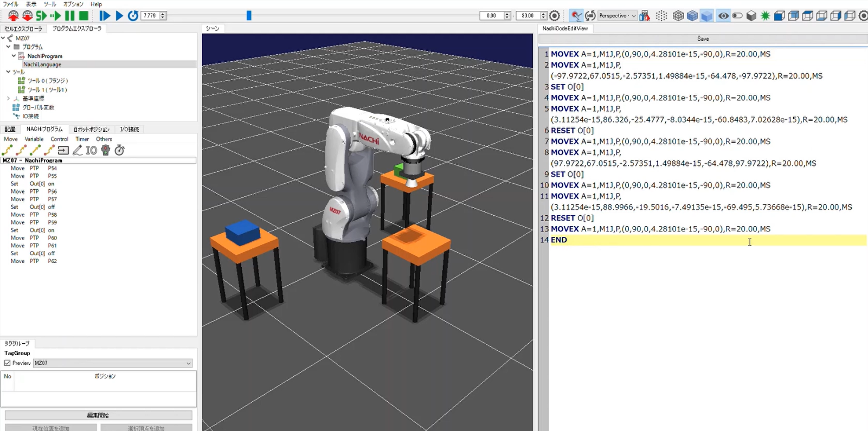Switch to the ロボットポジション tab
Viewport: 868px width, 431px height.
pyautogui.click(x=91, y=130)
